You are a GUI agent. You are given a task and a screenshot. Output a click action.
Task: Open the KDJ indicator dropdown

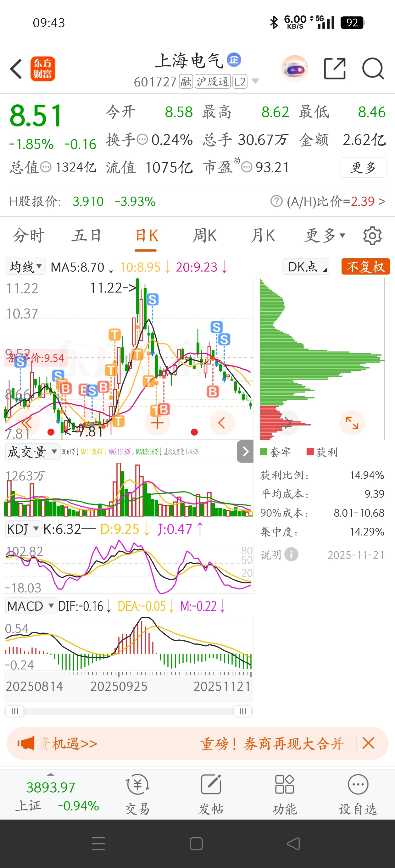(23, 529)
